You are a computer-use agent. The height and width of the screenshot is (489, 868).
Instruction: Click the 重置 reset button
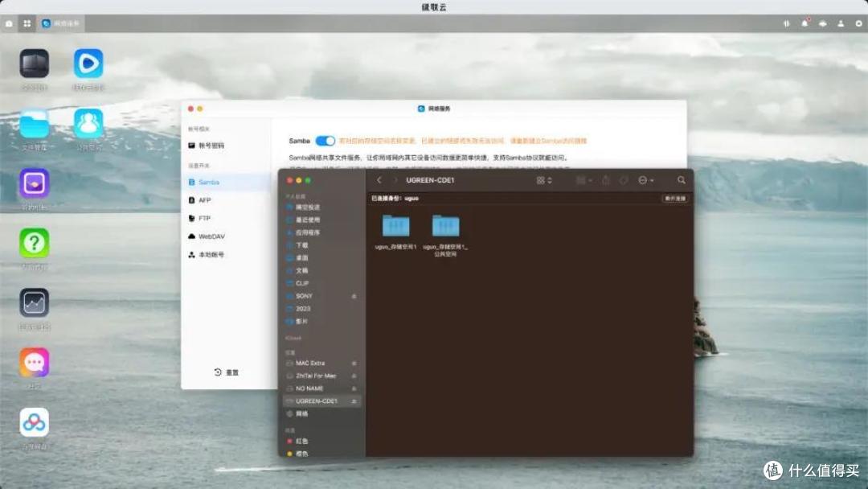[x=227, y=372]
